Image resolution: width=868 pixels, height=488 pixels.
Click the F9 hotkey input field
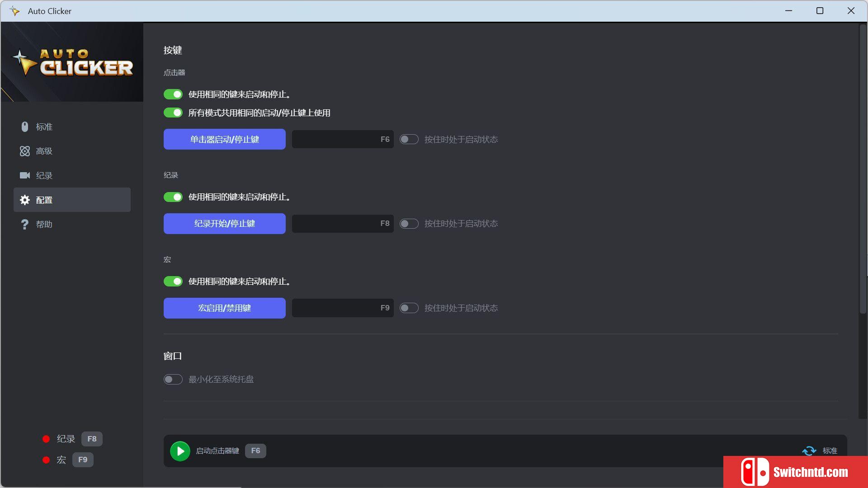tap(343, 308)
